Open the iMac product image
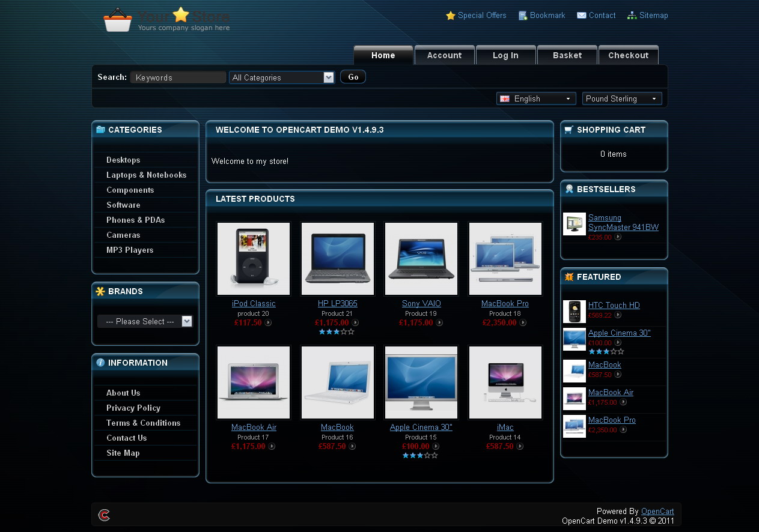Image resolution: width=759 pixels, height=532 pixels. 505,382
